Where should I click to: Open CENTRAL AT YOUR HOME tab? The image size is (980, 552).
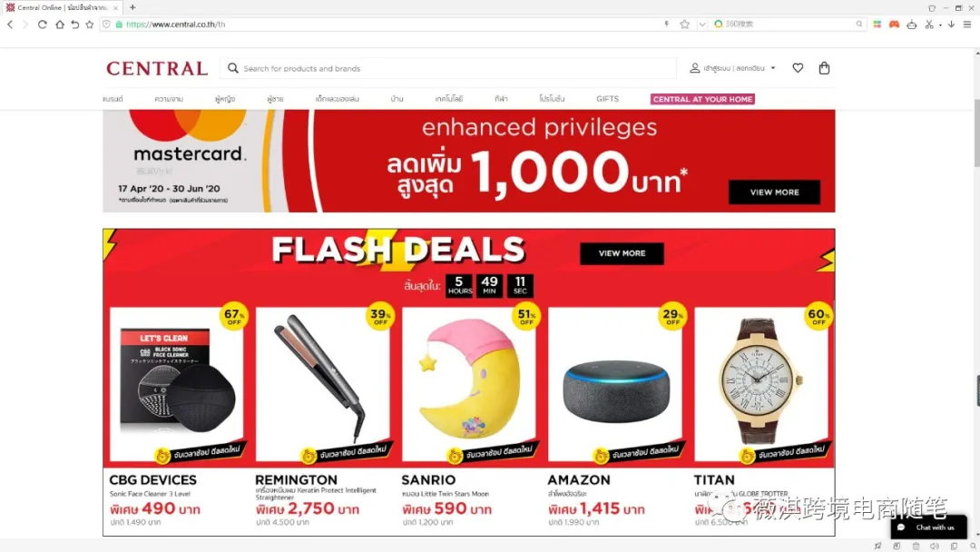tap(702, 99)
